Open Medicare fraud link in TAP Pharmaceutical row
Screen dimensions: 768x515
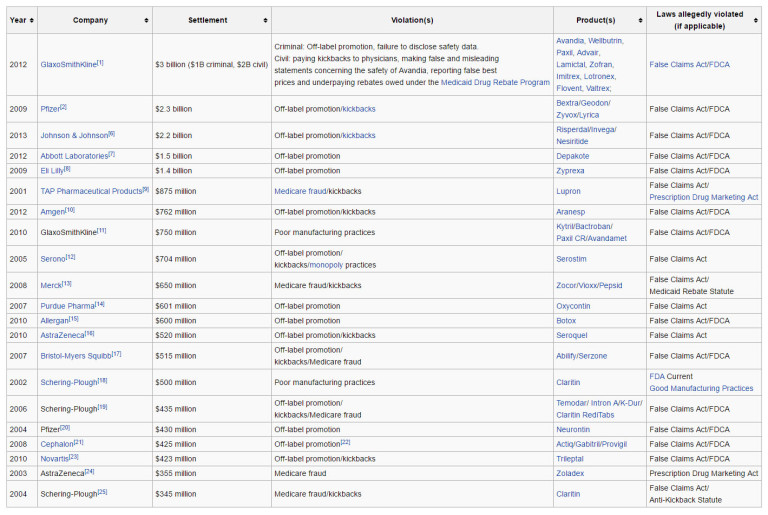coord(300,191)
